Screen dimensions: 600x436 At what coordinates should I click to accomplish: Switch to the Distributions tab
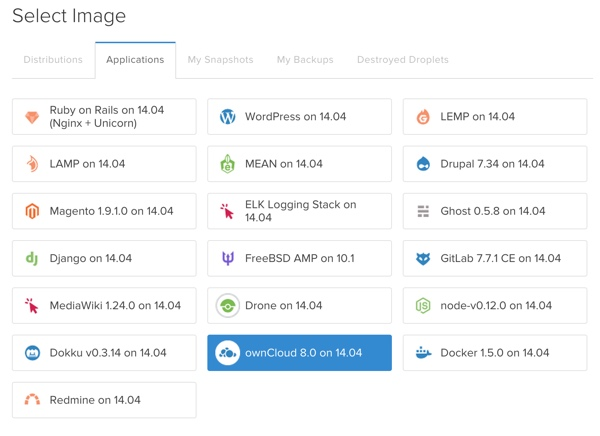click(x=53, y=60)
